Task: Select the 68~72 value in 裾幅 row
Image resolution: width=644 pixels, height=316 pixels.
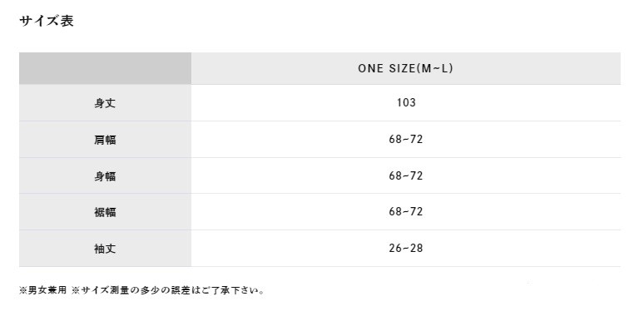Action: [x=406, y=212]
